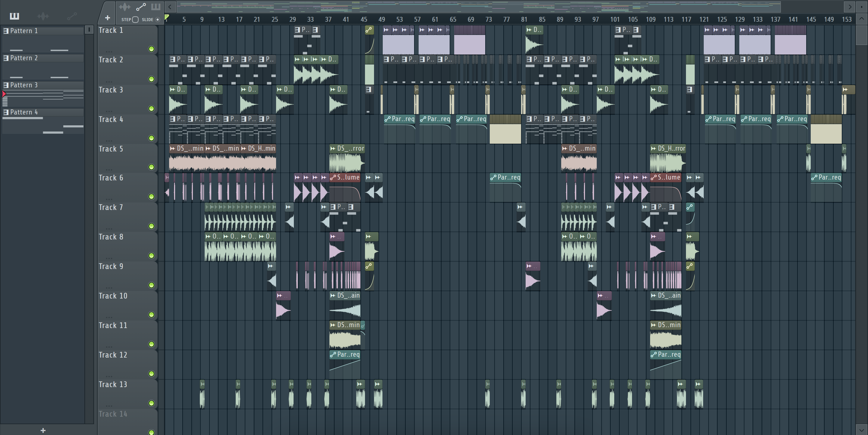The height and width of the screenshot is (435, 868).
Task: Click bar 81 on the timeline ruler
Action: coord(524,20)
